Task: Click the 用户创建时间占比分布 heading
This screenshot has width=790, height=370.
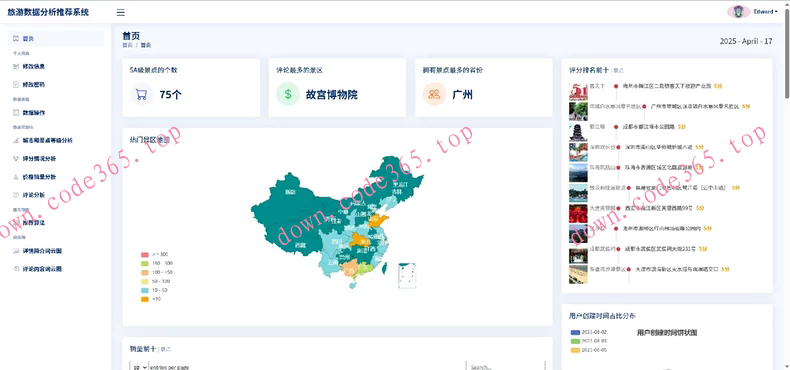Action: tap(602, 316)
